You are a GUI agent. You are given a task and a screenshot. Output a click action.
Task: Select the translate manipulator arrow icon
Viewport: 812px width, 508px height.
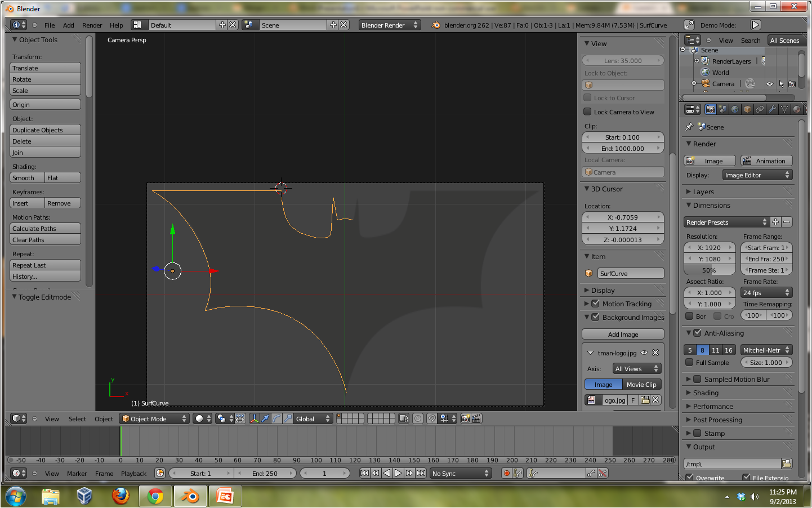coord(265,418)
